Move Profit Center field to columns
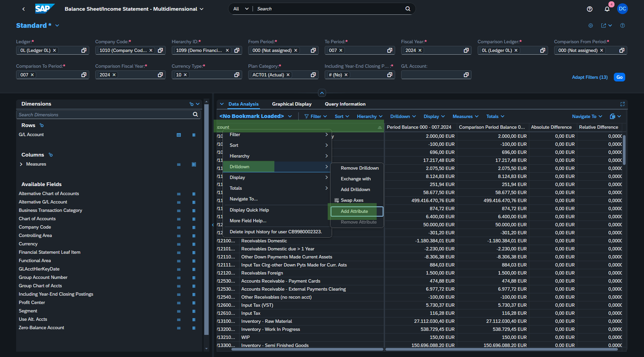Screen dimensions: 644x357 click(194, 303)
